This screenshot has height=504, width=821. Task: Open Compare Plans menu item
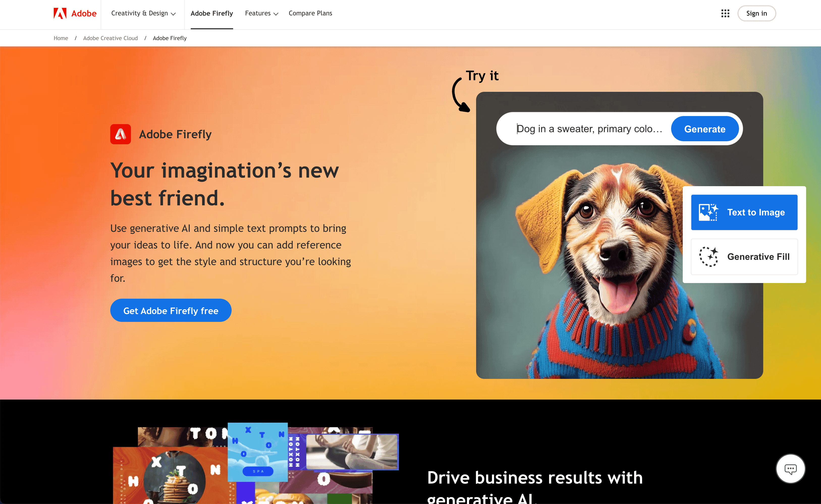point(310,13)
